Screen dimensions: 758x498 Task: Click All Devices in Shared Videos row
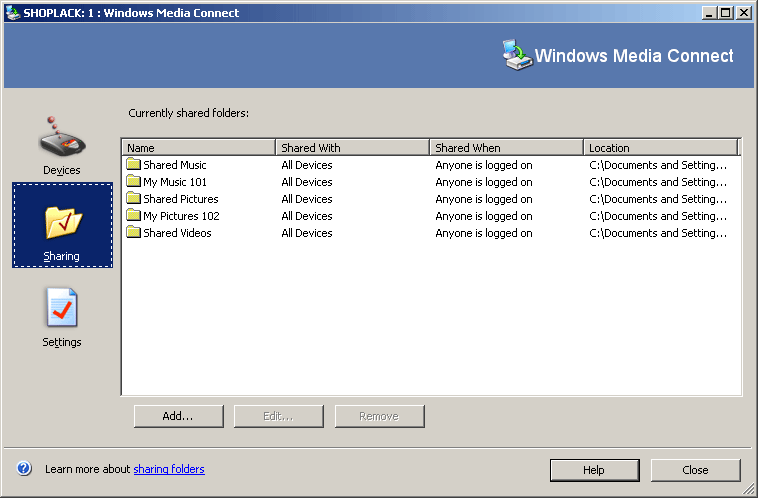307,233
